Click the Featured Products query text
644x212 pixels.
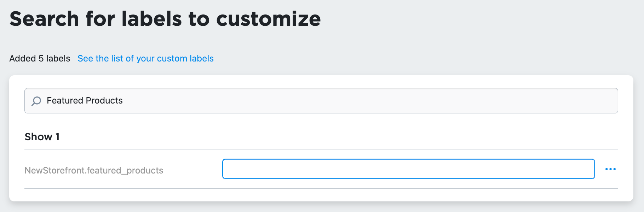(x=85, y=100)
